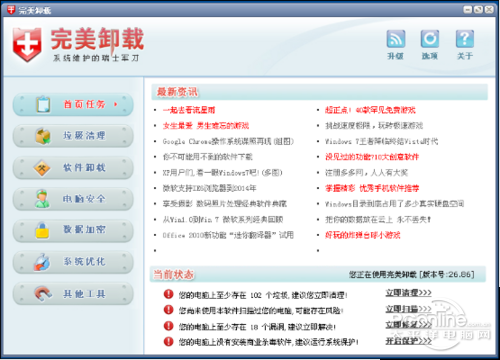
Task: Open 其他工具 section
Action: pyautogui.click(x=73, y=294)
